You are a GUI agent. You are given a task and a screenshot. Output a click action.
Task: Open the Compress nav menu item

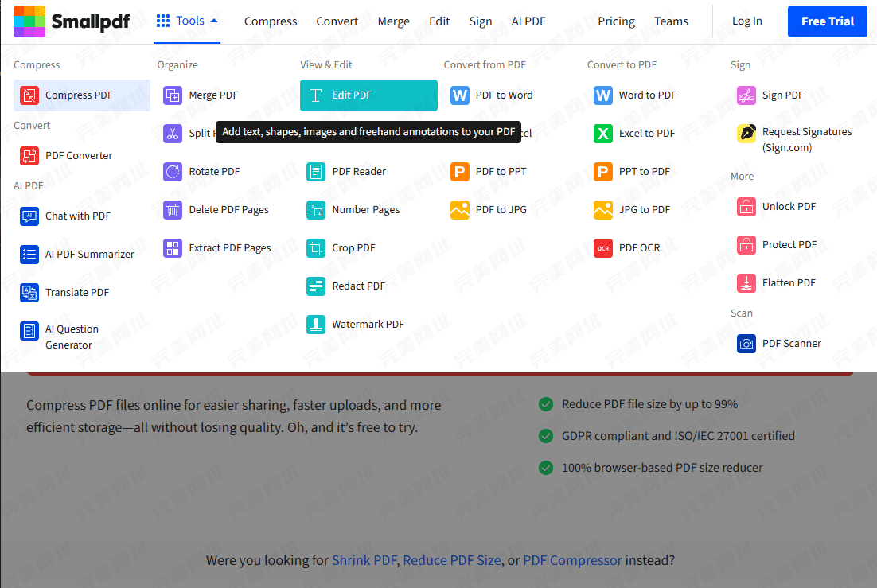(x=271, y=21)
